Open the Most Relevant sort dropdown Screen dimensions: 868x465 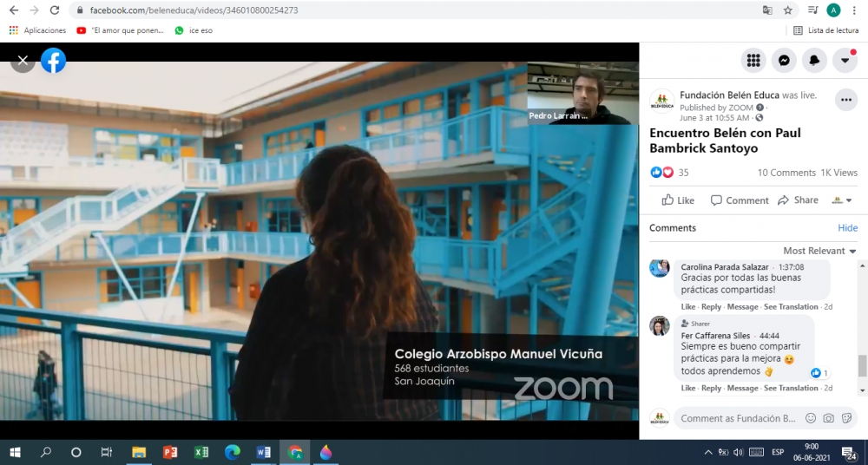(x=819, y=251)
